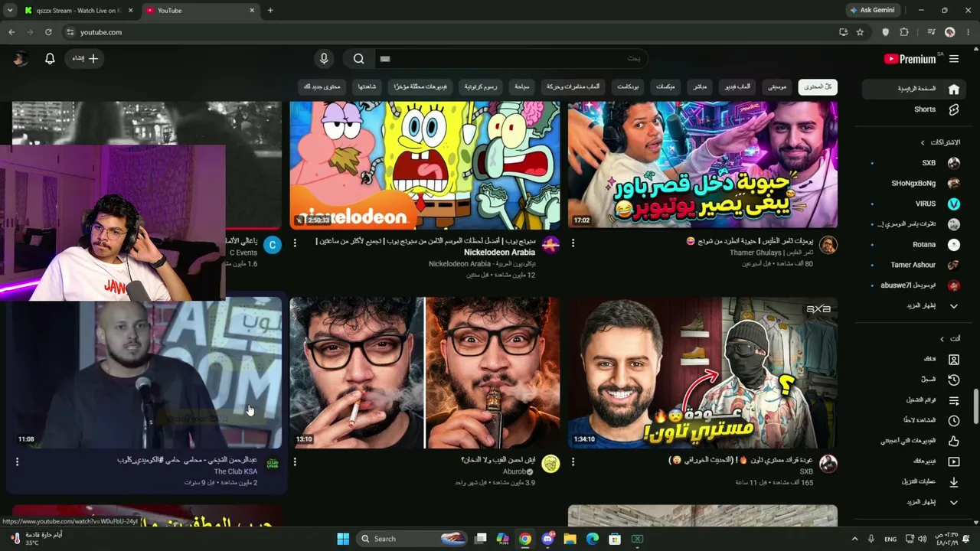Open File Explorer from the taskbar
The width and height of the screenshot is (980, 551).
pyautogui.click(x=570, y=539)
